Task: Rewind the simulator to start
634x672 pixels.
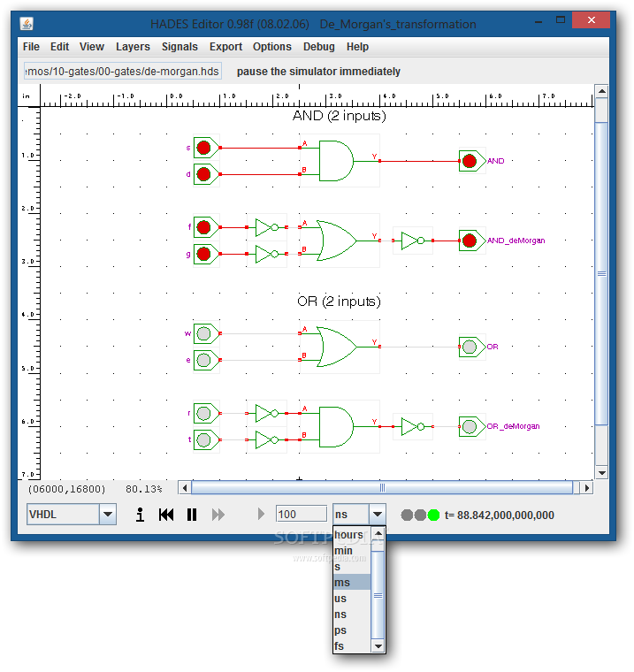Action: pos(166,515)
